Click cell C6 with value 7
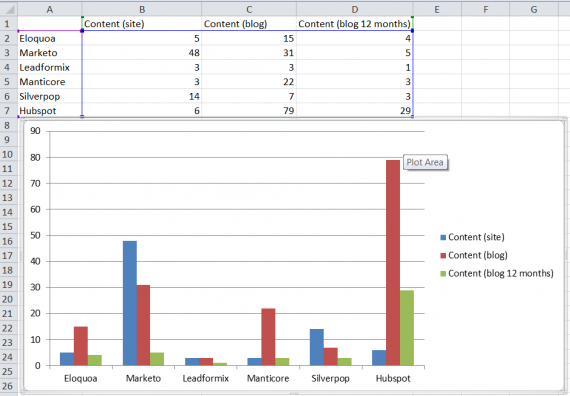The image size is (570, 396). point(249,96)
